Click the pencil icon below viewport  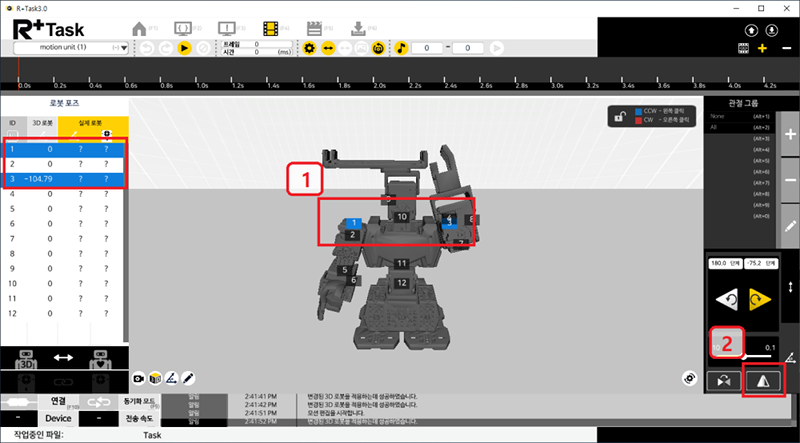tap(188, 379)
